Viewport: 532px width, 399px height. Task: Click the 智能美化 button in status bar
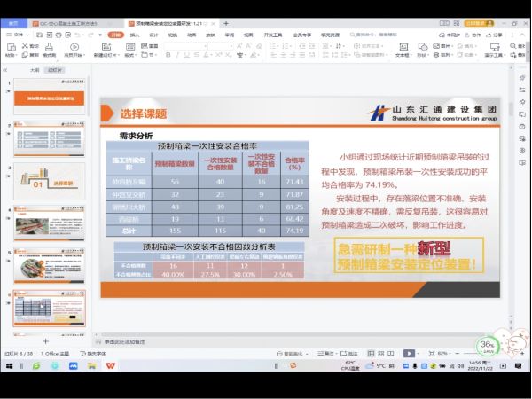[291, 352]
